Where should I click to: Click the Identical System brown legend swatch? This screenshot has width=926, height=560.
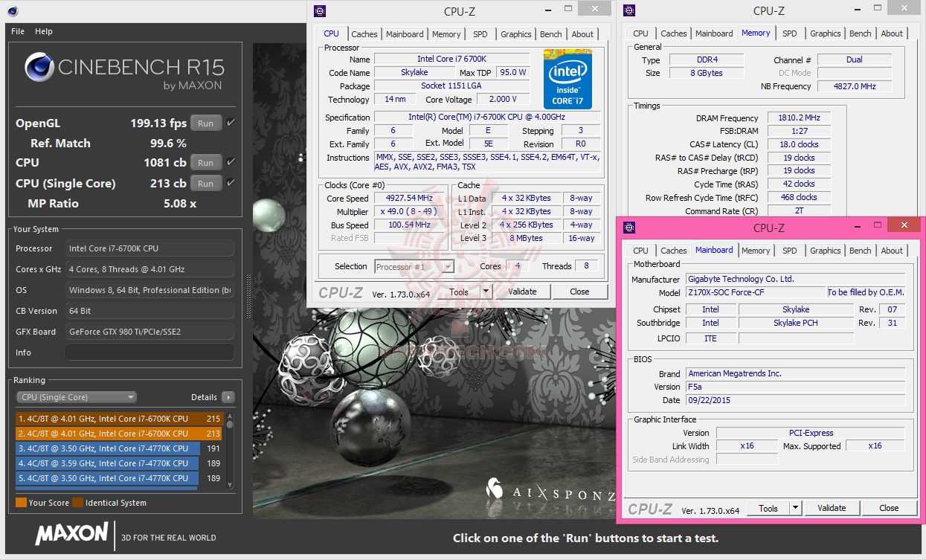point(78,503)
